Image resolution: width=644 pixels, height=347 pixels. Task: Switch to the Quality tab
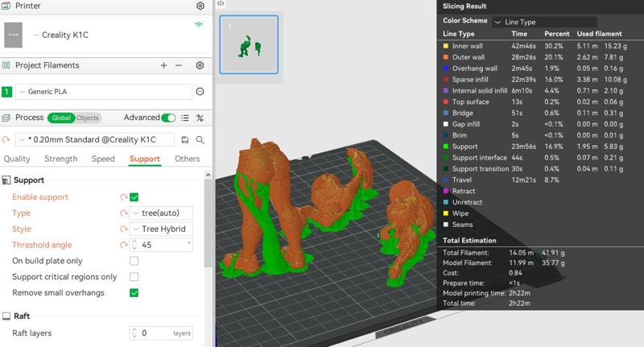pos(17,159)
